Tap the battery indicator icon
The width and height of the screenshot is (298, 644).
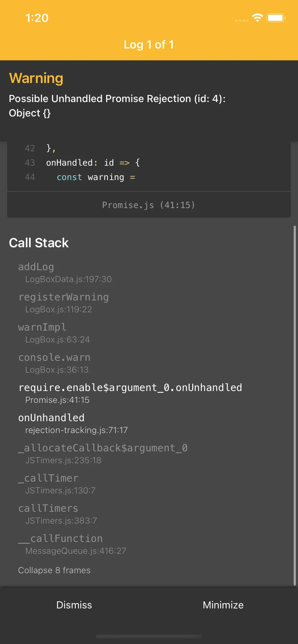pos(276,18)
